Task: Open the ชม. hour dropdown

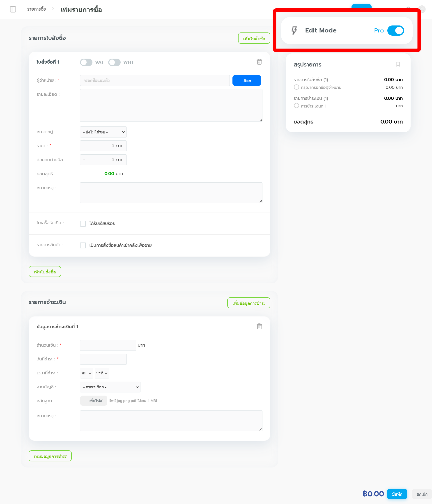Action: click(86, 373)
